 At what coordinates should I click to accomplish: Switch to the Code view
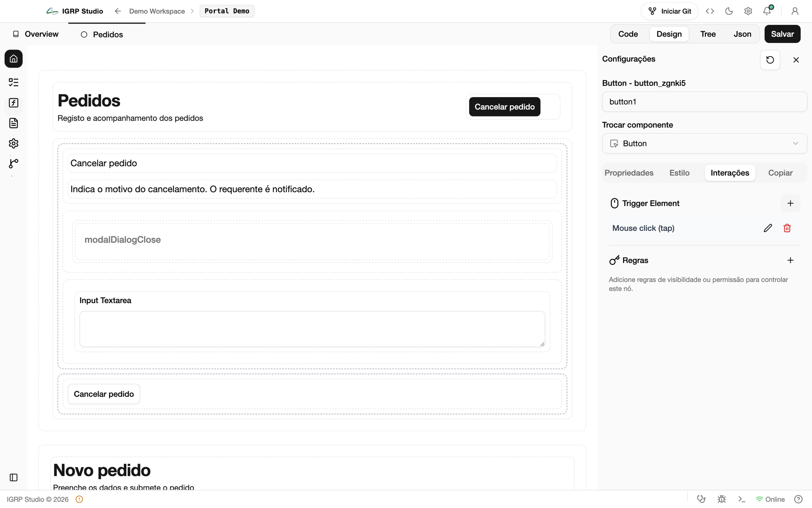628,34
